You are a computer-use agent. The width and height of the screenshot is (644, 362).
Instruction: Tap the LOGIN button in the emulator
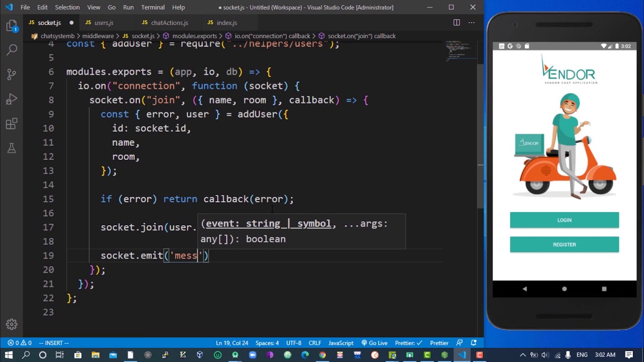pyautogui.click(x=565, y=220)
